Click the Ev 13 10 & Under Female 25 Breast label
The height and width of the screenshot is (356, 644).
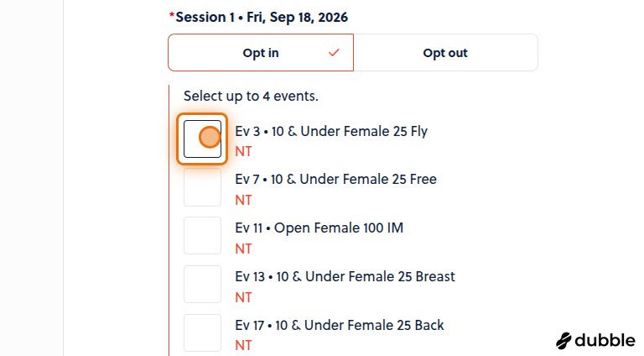coord(345,276)
